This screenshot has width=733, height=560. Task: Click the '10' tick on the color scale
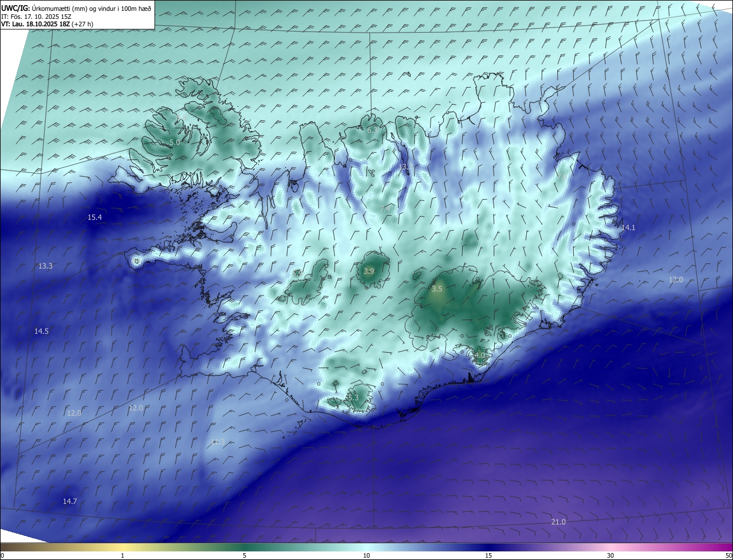(x=366, y=555)
